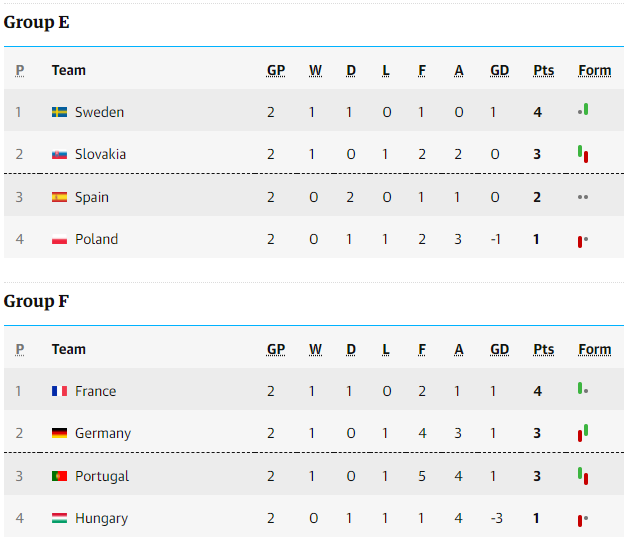Viewport: 627px width, 547px height.
Task: Open the Sweden team link
Action: point(100,112)
